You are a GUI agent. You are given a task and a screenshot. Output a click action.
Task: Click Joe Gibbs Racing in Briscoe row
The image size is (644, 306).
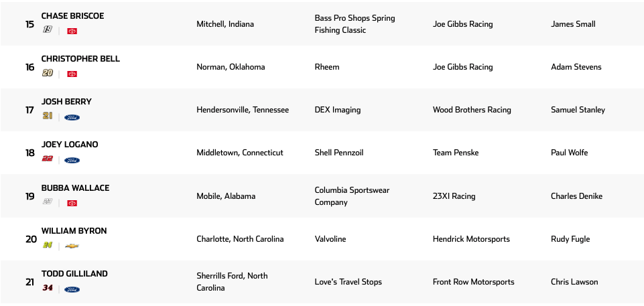pos(462,24)
